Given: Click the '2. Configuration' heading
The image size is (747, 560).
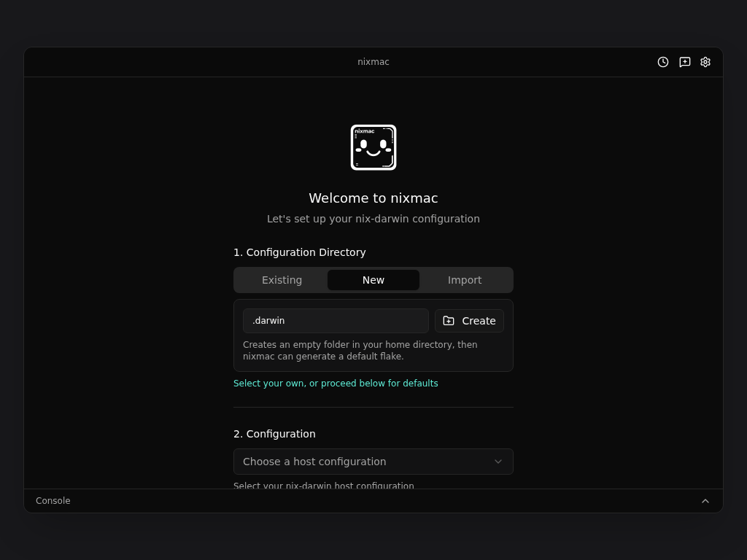Looking at the screenshot, I should click(x=274, y=434).
